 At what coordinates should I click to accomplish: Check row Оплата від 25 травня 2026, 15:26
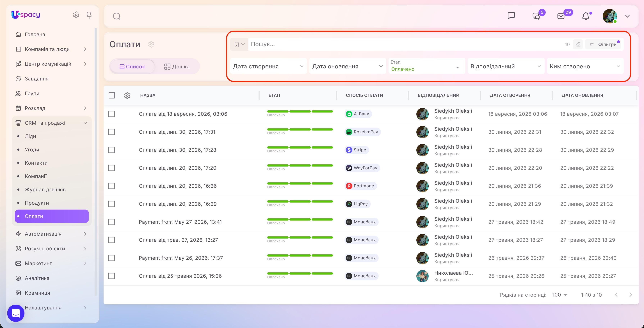pyautogui.click(x=111, y=276)
